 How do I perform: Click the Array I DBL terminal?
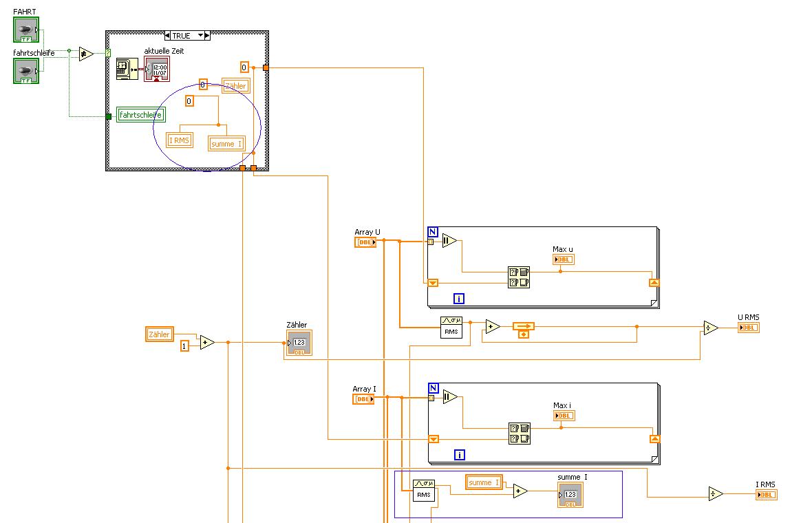pyautogui.click(x=363, y=399)
